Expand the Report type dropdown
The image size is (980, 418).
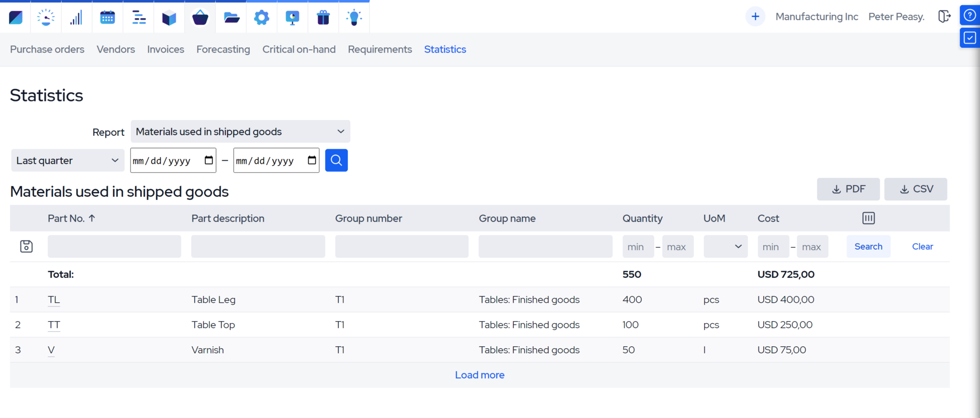coord(240,132)
